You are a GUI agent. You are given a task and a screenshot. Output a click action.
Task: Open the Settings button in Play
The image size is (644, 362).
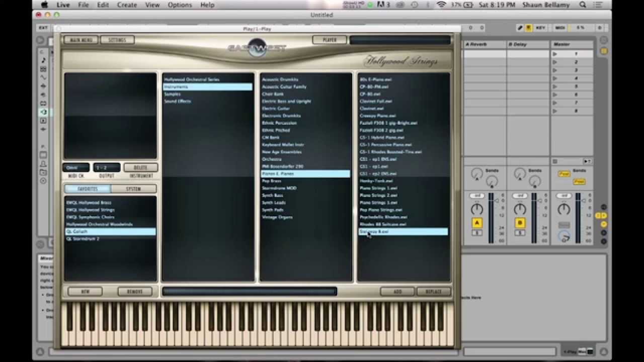point(117,40)
